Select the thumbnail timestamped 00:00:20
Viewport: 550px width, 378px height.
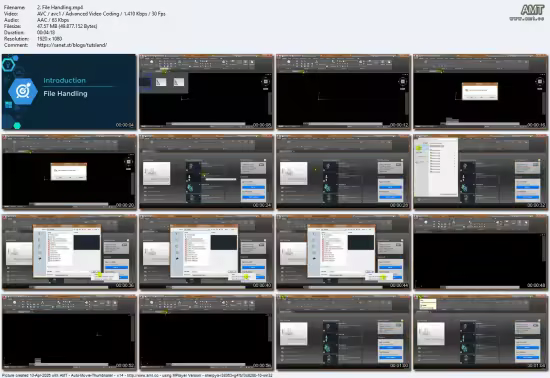click(x=69, y=172)
